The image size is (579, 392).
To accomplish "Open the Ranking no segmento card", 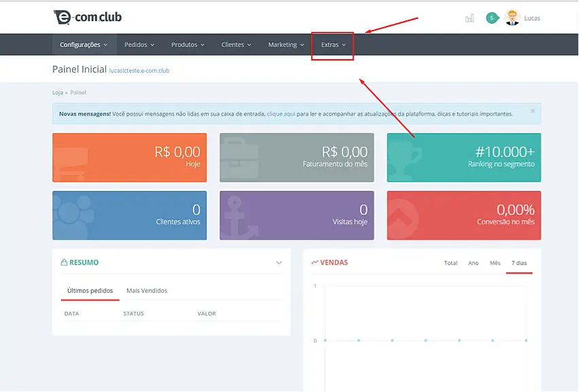I will [x=464, y=158].
